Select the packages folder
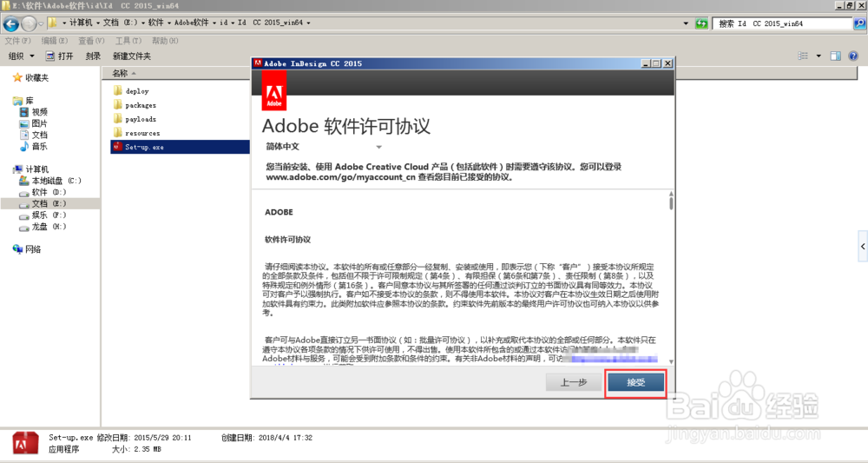The height and width of the screenshot is (463, 868). click(135, 104)
